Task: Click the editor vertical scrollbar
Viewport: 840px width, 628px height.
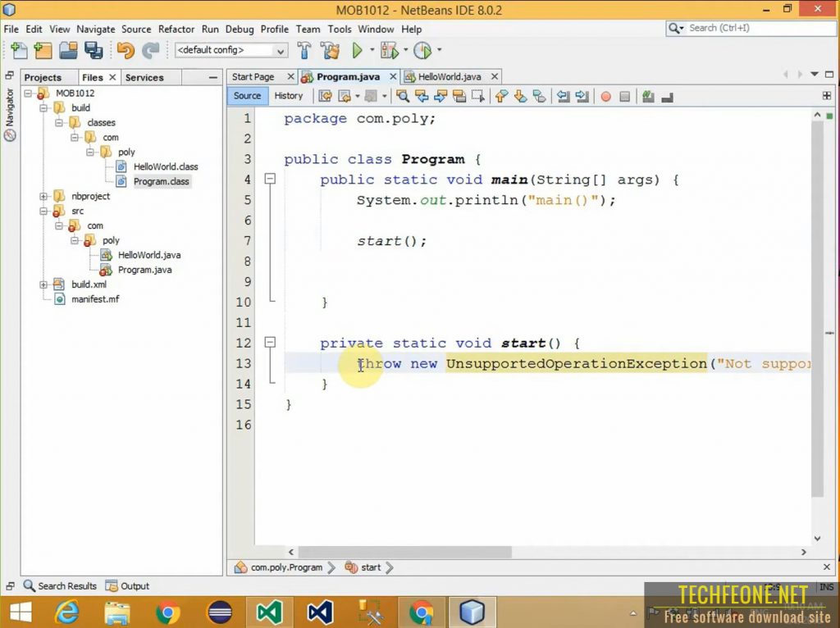Action: click(x=817, y=307)
